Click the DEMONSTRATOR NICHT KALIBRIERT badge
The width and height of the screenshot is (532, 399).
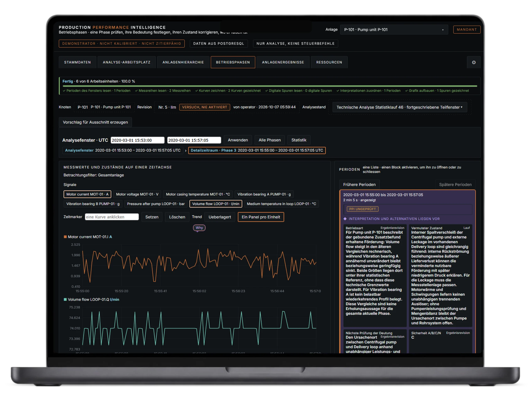[121, 43]
